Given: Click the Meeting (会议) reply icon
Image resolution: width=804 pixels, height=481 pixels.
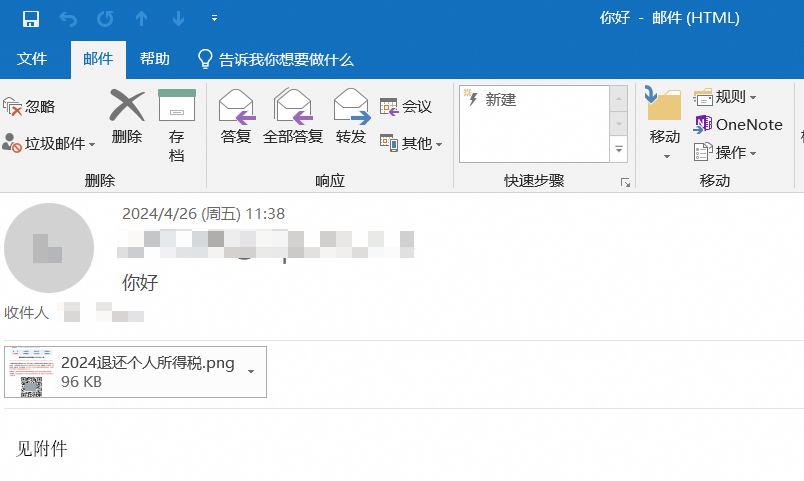Looking at the screenshot, I should click(x=406, y=106).
